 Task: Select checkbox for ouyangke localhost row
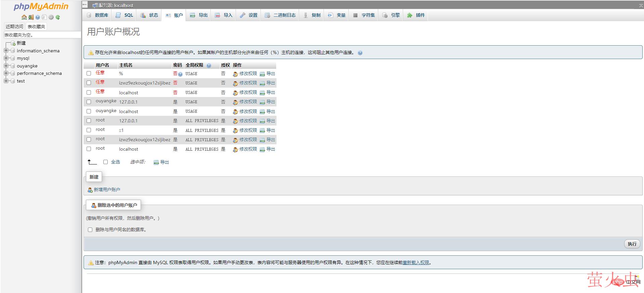[x=89, y=111]
